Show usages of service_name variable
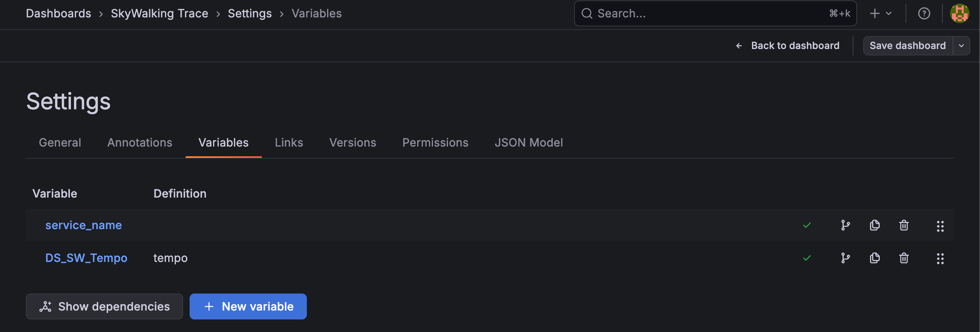This screenshot has width=980, height=332. click(845, 225)
